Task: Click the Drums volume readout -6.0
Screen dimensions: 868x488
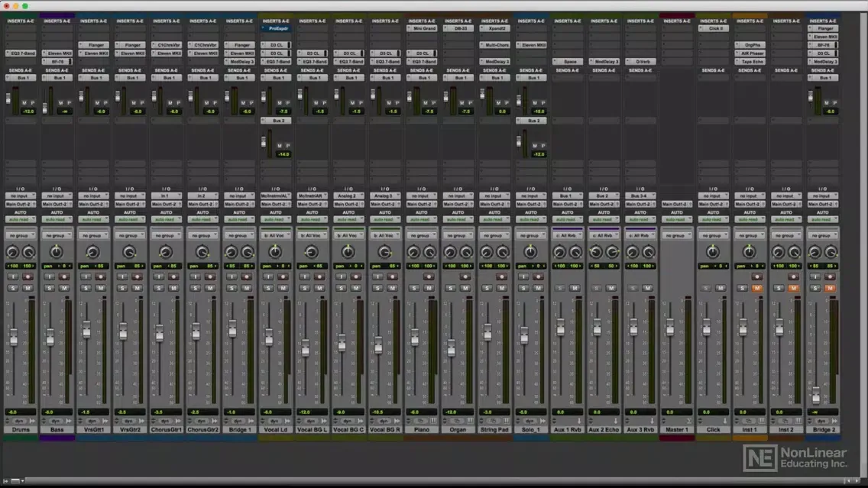Action: click(x=21, y=412)
